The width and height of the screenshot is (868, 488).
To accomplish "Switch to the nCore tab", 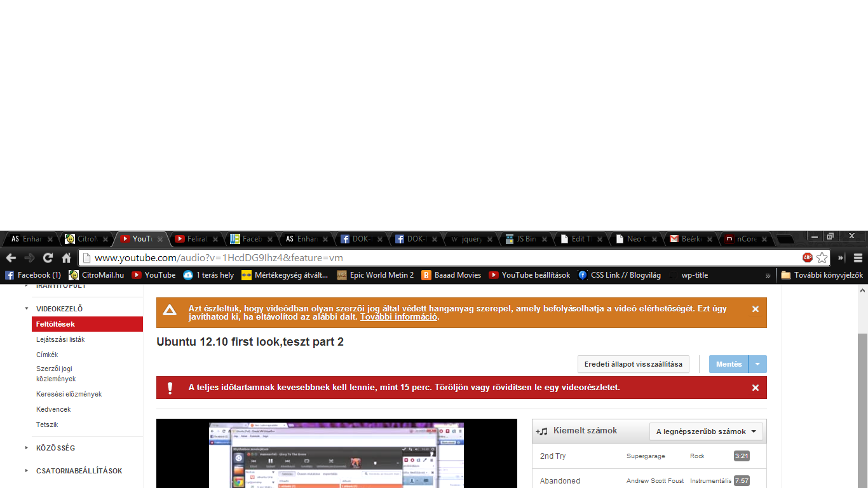I will tap(746, 239).
